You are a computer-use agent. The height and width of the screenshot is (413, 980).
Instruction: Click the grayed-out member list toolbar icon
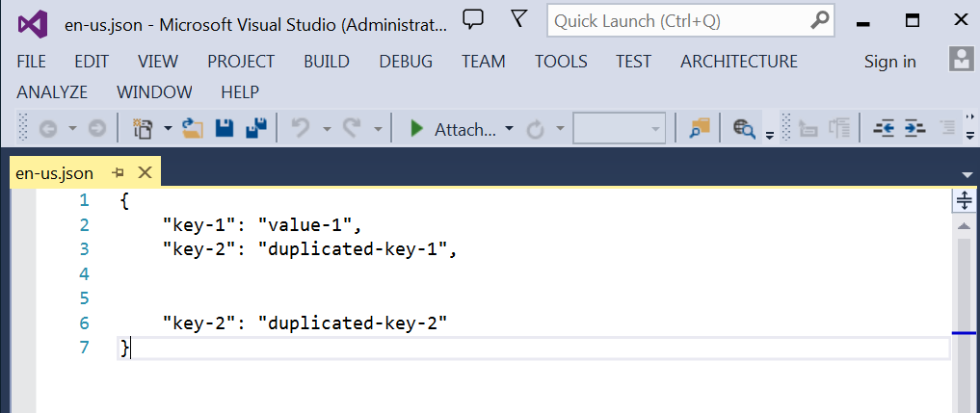(808, 129)
